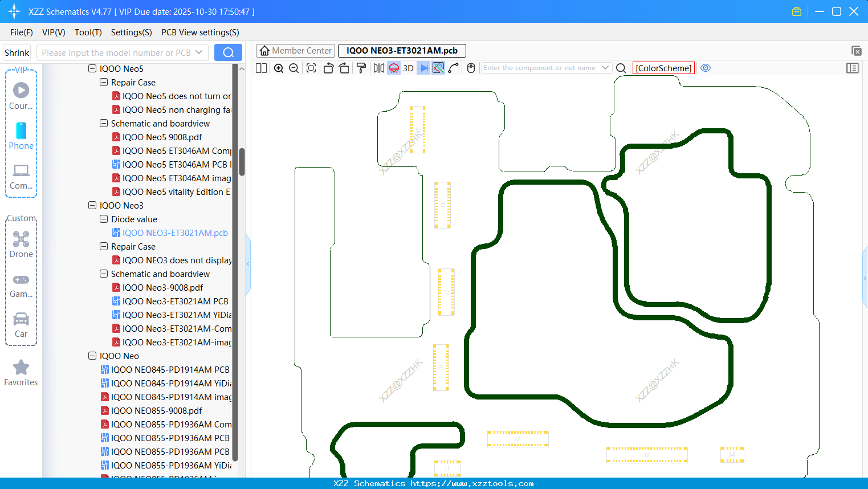This screenshot has width=868, height=489.
Task: Select the Computer category in sidebar
Action: coord(21,176)
